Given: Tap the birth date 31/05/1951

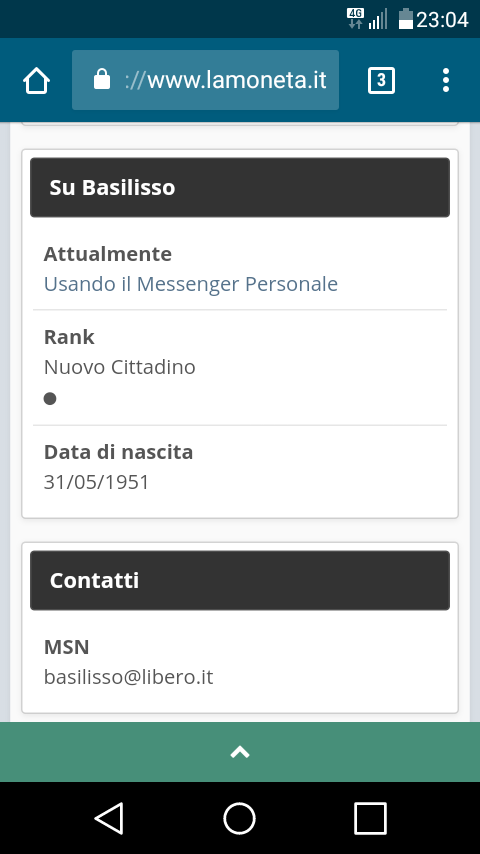Looking at the screenshot, I should (x=96, y=482).
